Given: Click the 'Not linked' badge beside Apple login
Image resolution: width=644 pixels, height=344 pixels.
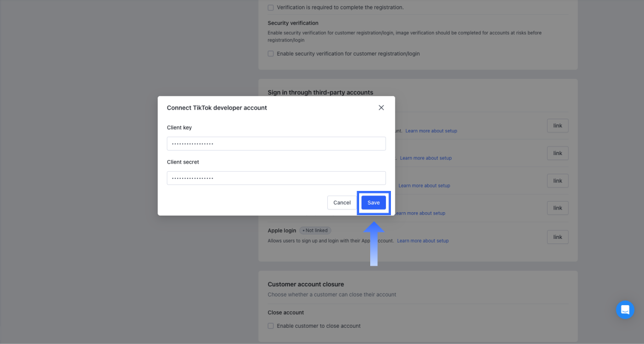Looking at the screenshot, I should pyautogui.click(x=315, y=230).
